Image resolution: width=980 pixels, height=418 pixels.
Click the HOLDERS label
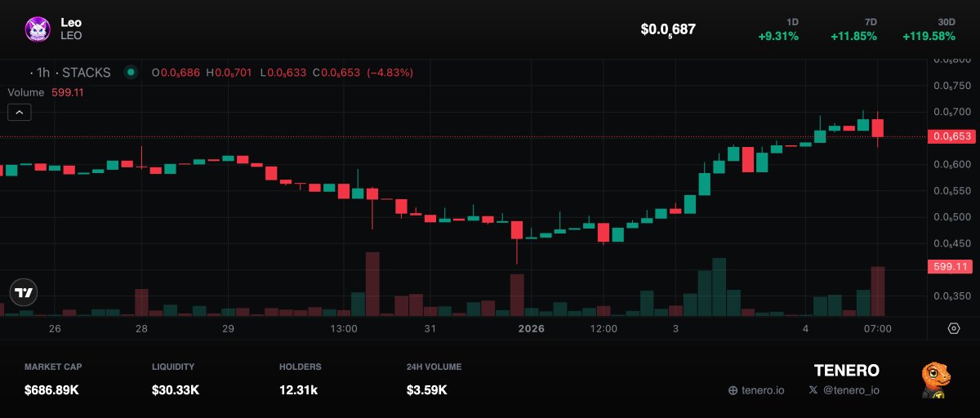301,367
